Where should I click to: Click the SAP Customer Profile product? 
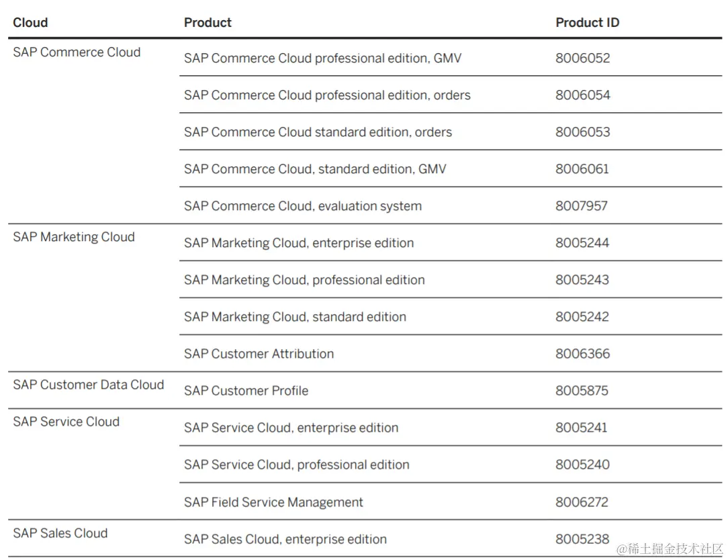pyautogui.click(x=246, y=391)
